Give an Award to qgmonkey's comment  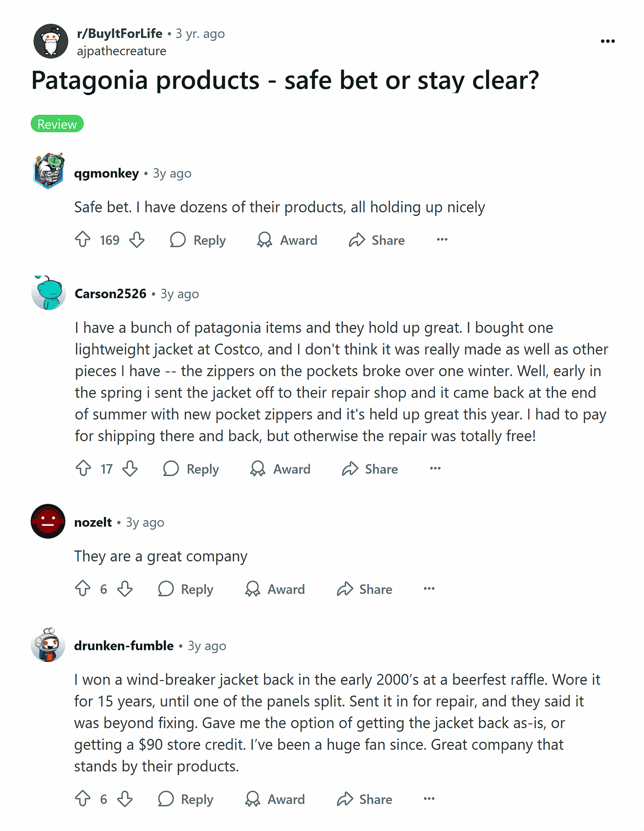(x=288, y=240)
